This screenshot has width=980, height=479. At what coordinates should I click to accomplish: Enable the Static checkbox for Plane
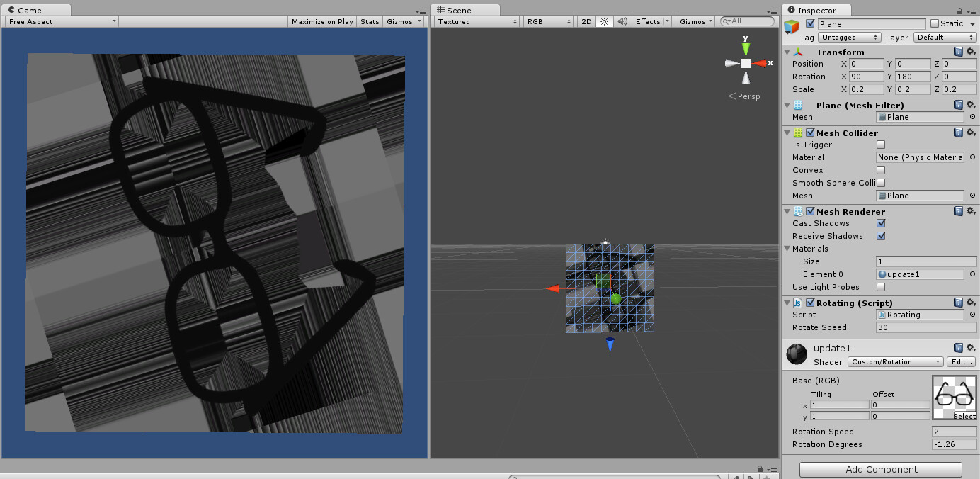coord(933,23)
